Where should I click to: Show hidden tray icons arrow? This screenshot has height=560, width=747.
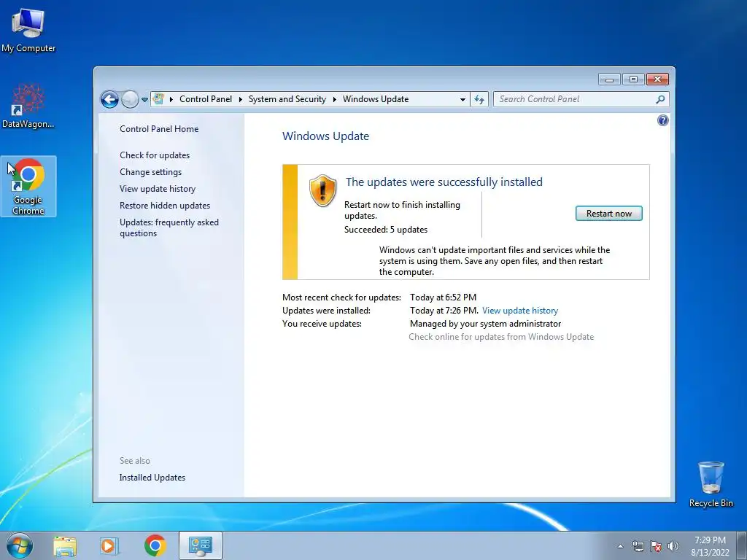click(620, 546)
